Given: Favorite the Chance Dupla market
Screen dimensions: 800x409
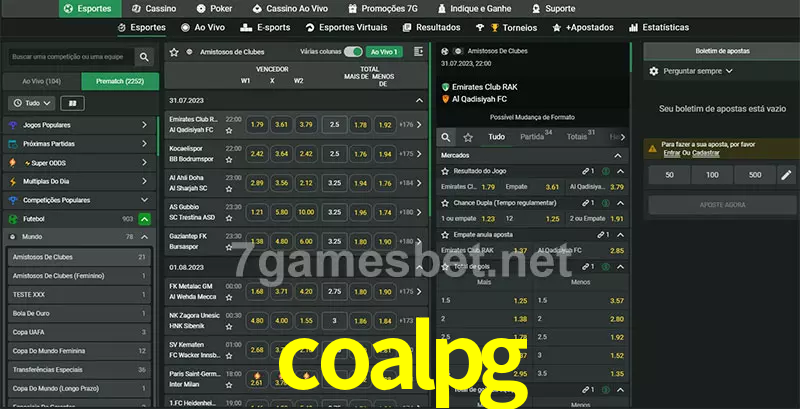Looking at the screenshot, I should click(x=445, y=203).
